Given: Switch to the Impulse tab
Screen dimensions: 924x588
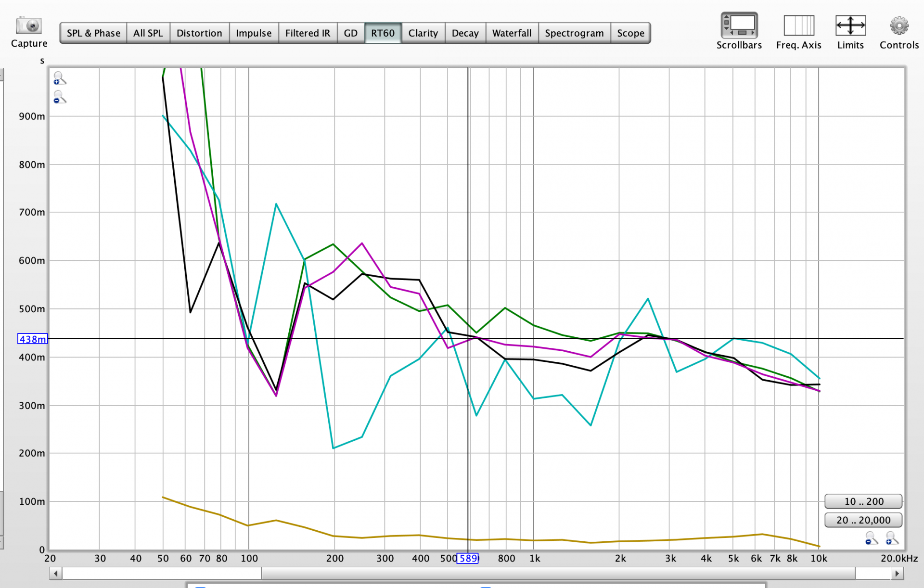Looking at the screenshot, I should pos(254,33).
